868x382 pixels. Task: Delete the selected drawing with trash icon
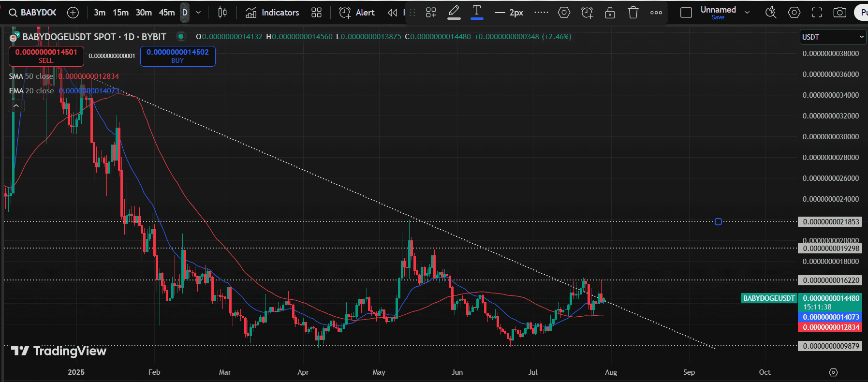(633, 13)
